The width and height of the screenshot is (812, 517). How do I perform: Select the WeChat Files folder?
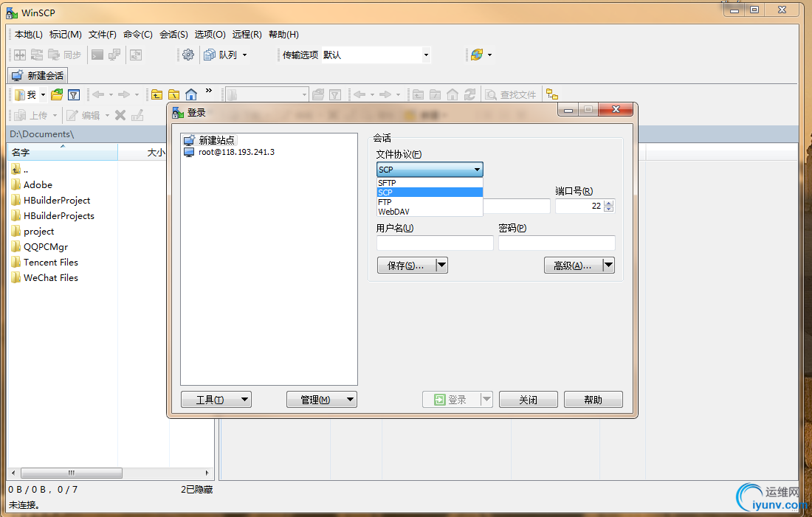(x=44, y=278)
